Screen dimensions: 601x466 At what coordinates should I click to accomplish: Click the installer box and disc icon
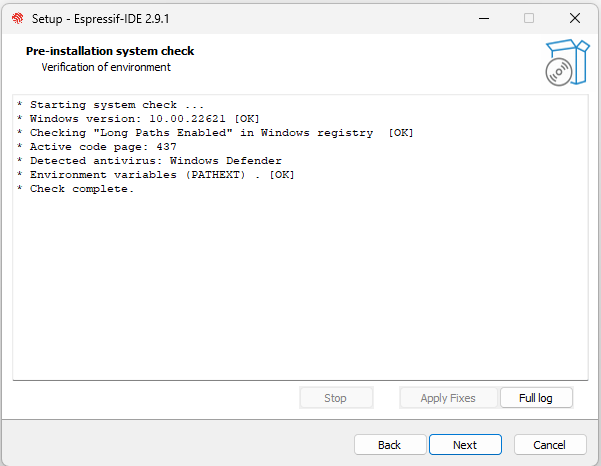coord(567,62)
